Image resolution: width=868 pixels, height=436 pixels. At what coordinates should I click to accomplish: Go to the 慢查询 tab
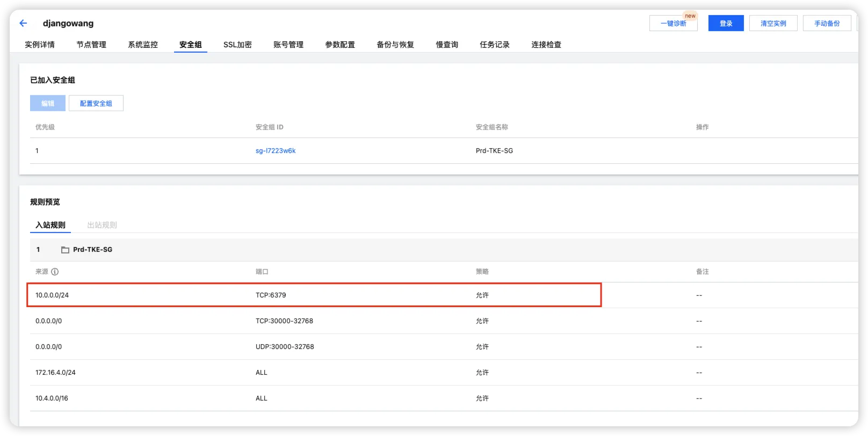[x=447, y=45]
